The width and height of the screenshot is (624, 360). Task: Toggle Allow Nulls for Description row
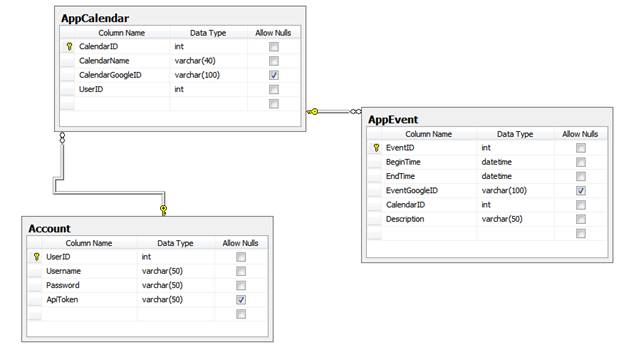click(x=581, y=219)
